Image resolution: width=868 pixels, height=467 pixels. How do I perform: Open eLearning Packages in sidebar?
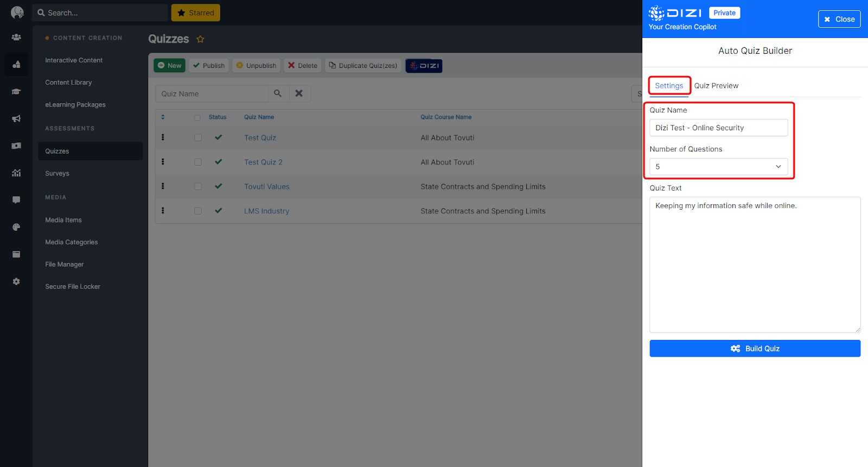[75, 105]
